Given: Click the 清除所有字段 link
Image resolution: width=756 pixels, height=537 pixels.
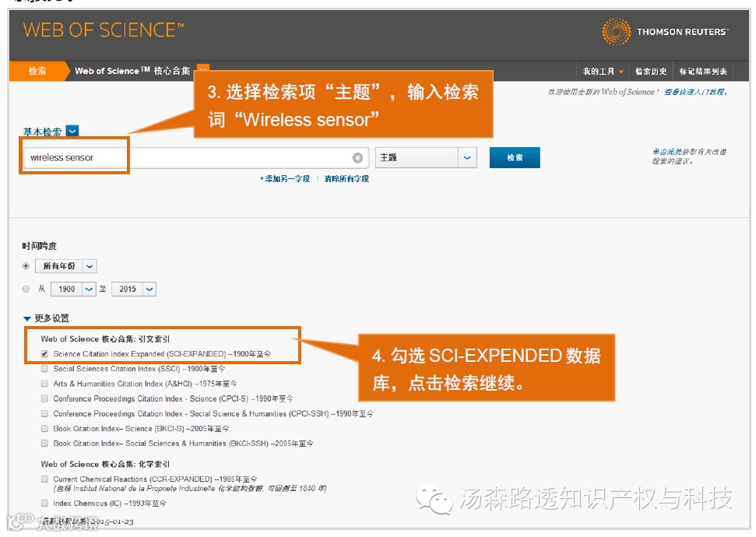Looking at the screenshot, I should (346, 179).
